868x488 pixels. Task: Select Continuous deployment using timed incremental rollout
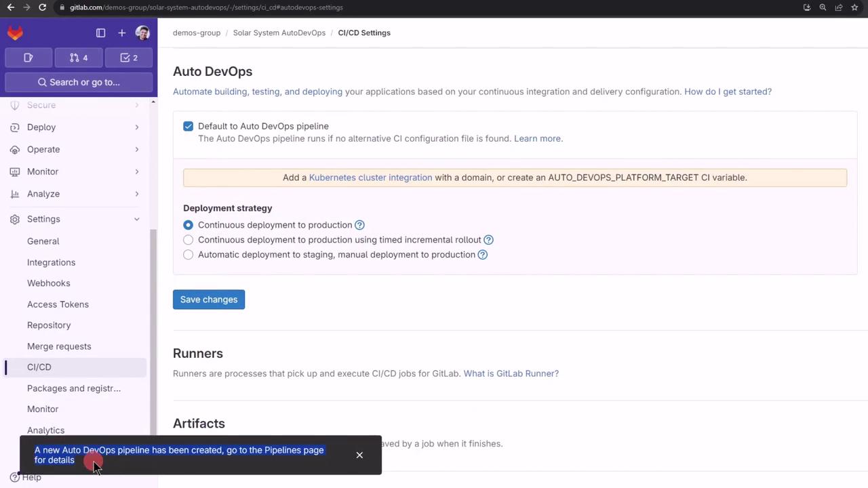click(x=189, y=240)
